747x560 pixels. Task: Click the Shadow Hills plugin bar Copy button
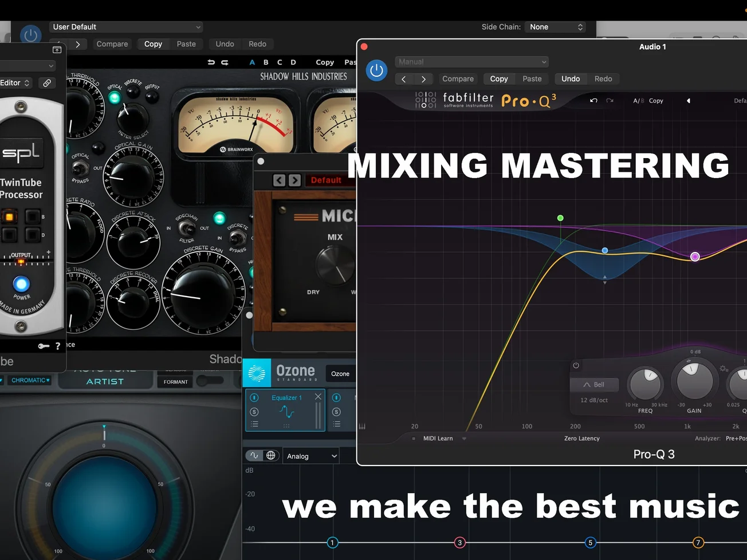coord(325,62)
